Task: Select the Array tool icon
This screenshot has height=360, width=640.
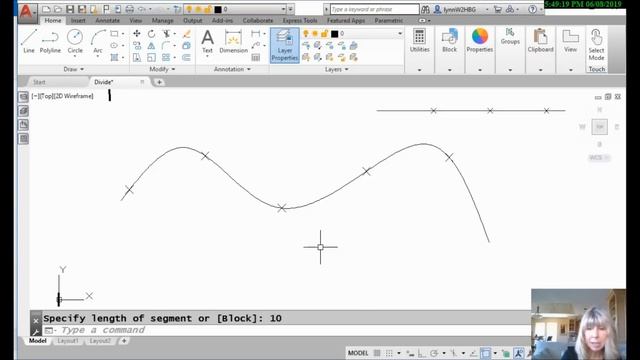Action: coord(166,57)
